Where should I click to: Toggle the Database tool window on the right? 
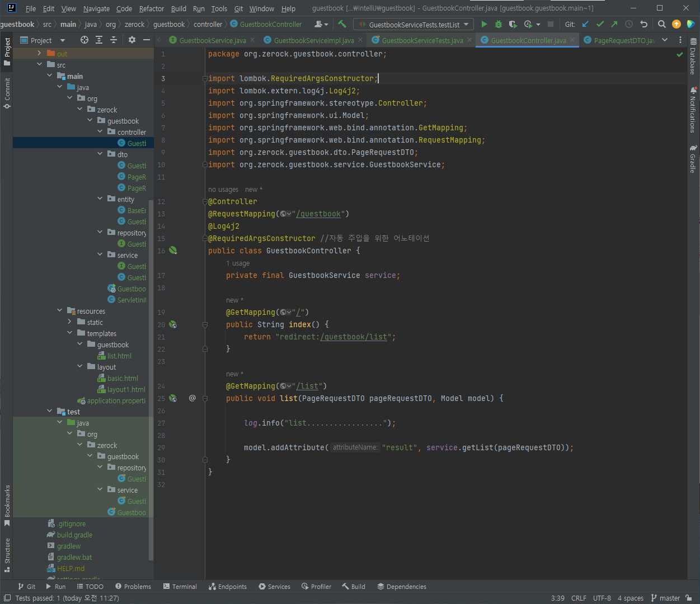tap(693, 56)
